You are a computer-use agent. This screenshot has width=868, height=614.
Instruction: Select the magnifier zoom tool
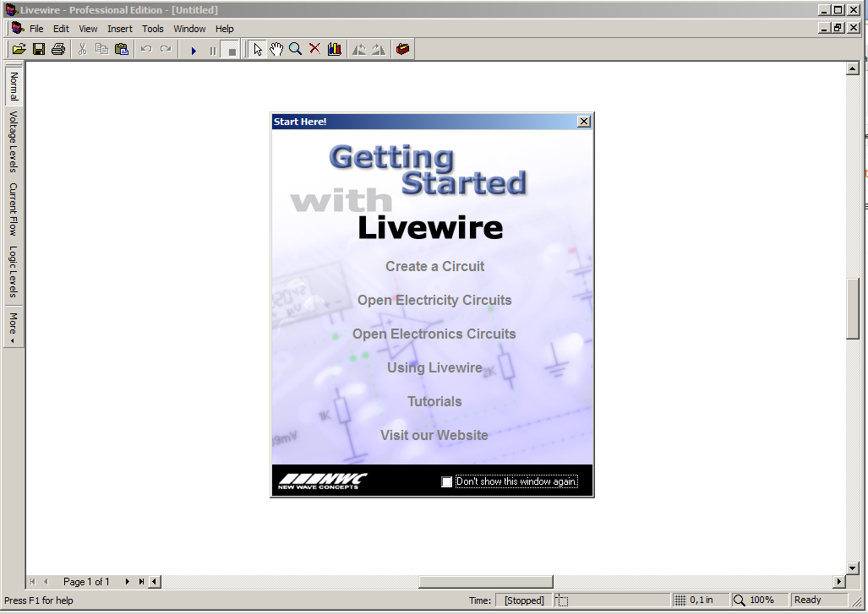[x=296, y=49]
